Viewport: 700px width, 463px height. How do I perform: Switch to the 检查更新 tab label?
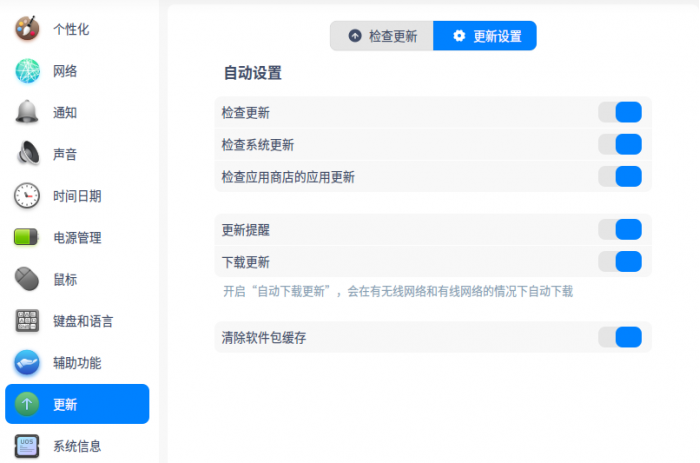(x=393, y=36)
